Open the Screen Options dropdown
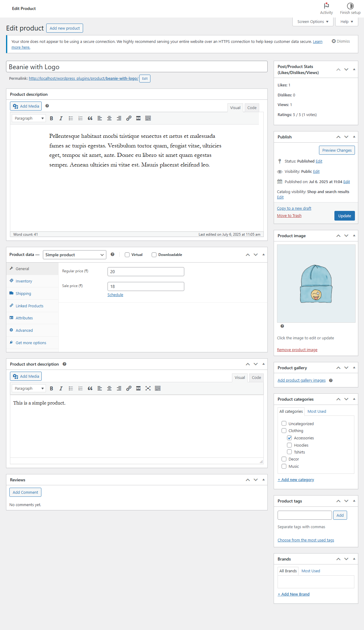Image resolution: width=364 pixels, height=630 pixels. 313,22
